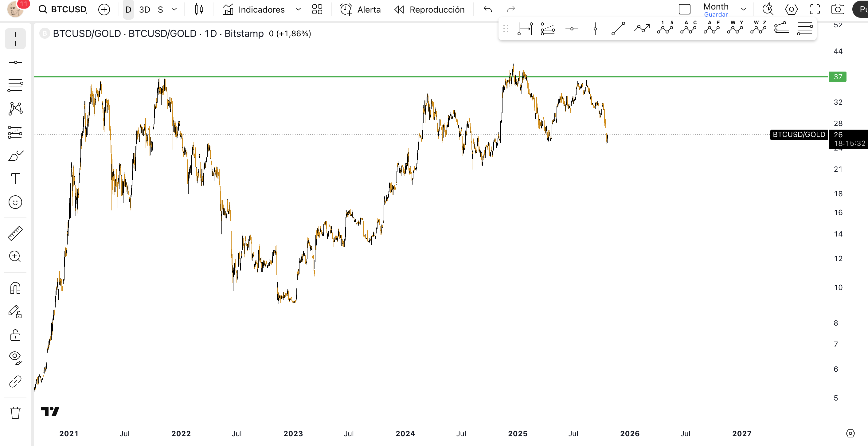Open the Month layout dropdown arrow
The image size is (868, 446).
(x=743, y=10)
